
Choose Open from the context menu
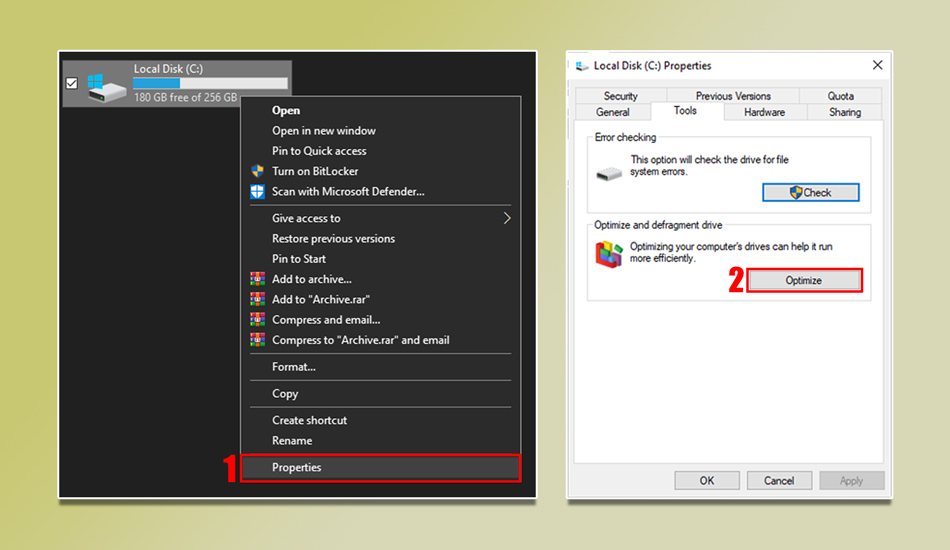click(x=286, y=110)
